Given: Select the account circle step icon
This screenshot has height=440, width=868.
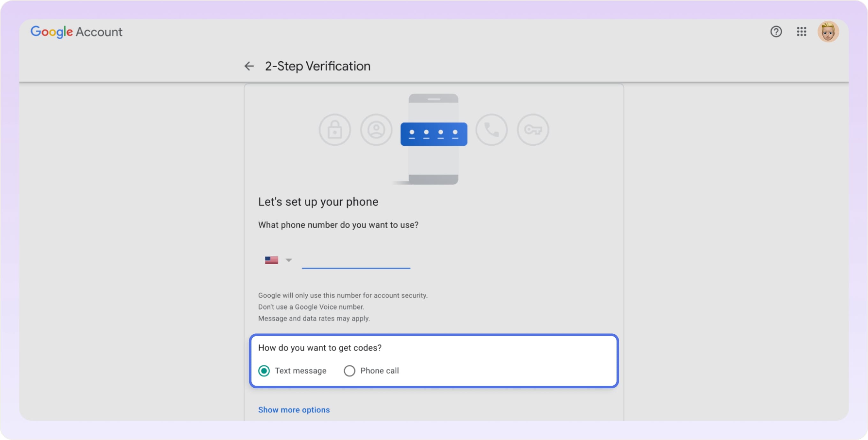Looking at the screenshot, I should [376, 130].
